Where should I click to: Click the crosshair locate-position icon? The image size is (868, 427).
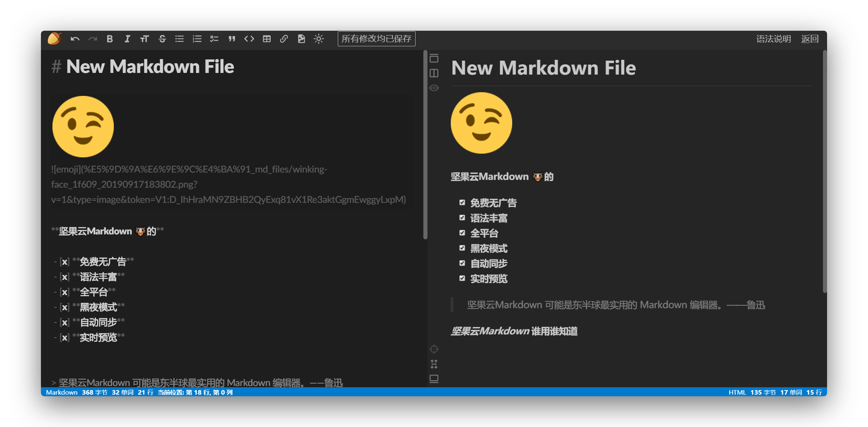(434, 349)
